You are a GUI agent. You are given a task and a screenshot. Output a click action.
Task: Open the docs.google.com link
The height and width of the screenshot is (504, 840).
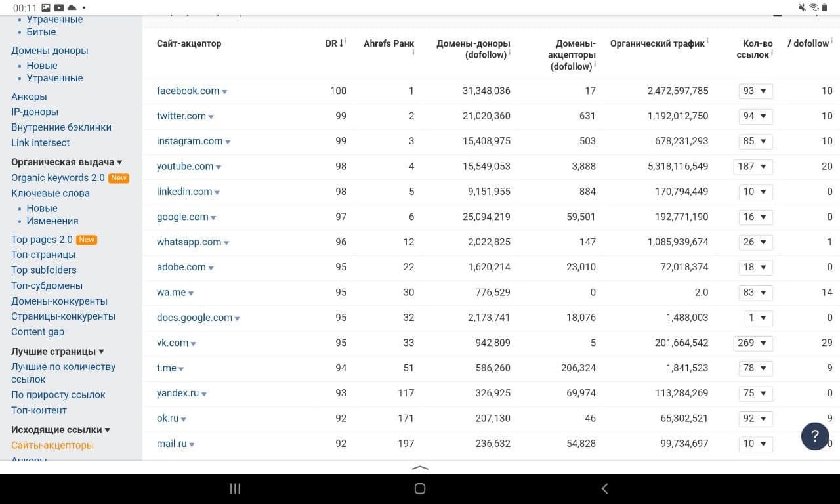[194, 318]
